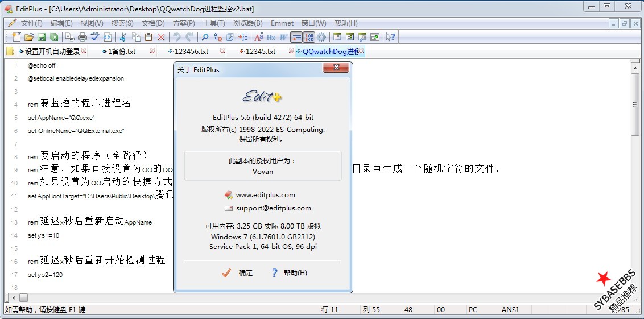
Task: Open the Emmet menu
Action: [x=282, y=23]
